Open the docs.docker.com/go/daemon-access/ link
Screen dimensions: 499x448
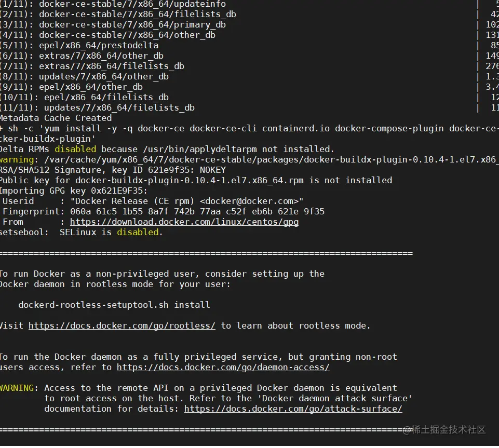(223, 367)
